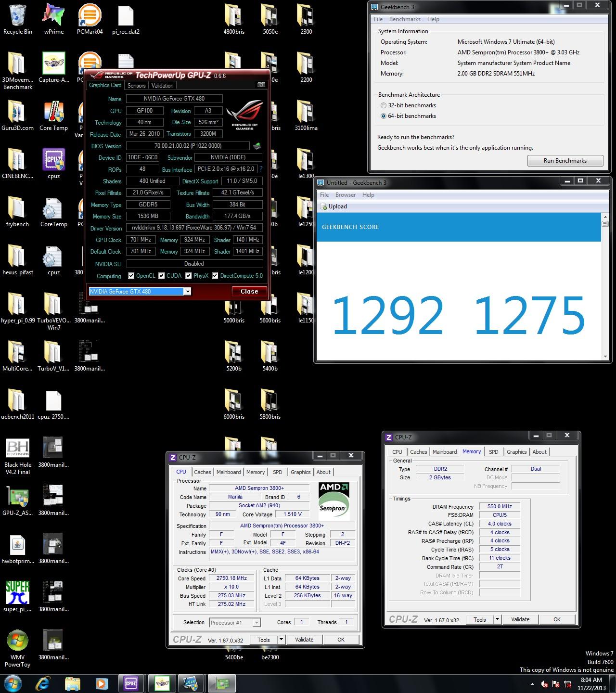Image resolution: width=616 pixels, height=693 pixels.
Task: Open Internet Explorer from the taskbar
Action: (43, 683)
